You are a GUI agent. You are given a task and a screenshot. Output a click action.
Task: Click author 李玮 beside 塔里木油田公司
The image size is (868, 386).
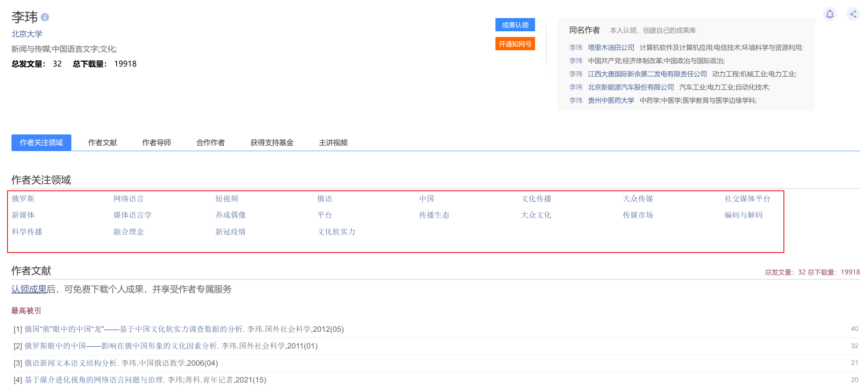click(576, 48)
